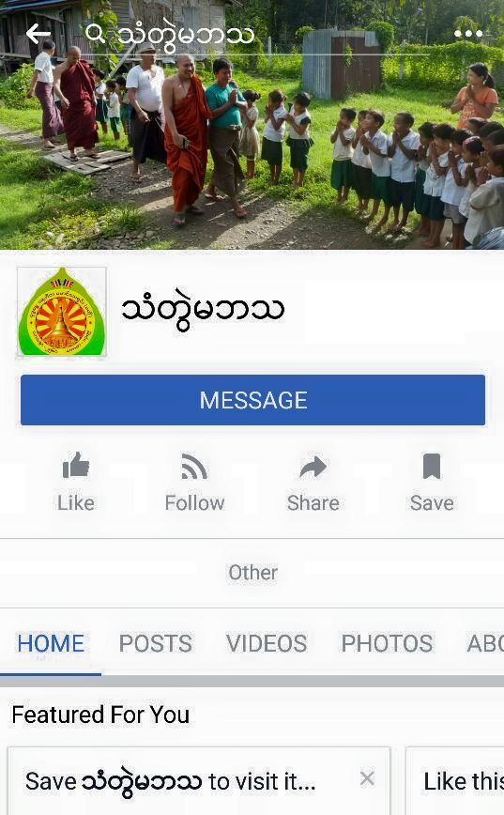Open the VIDEOS tab
Image resolution: width=504 pixels, height=815 pixels.
267,643
